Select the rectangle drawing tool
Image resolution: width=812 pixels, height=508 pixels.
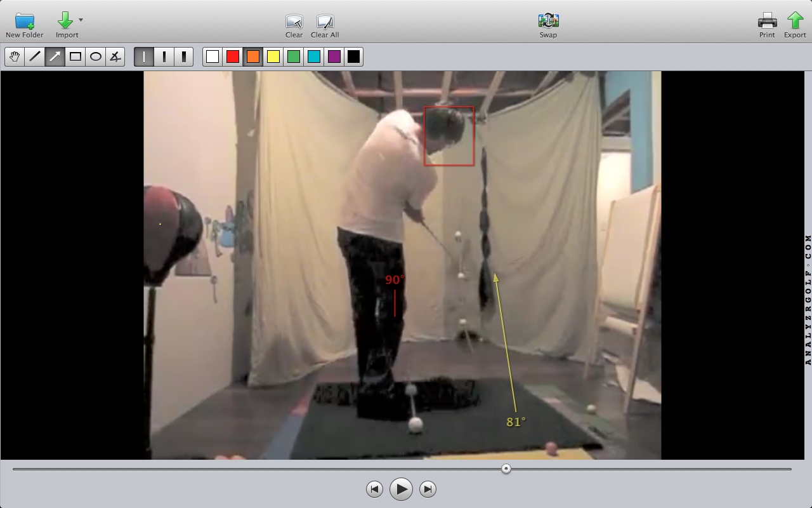75,57
